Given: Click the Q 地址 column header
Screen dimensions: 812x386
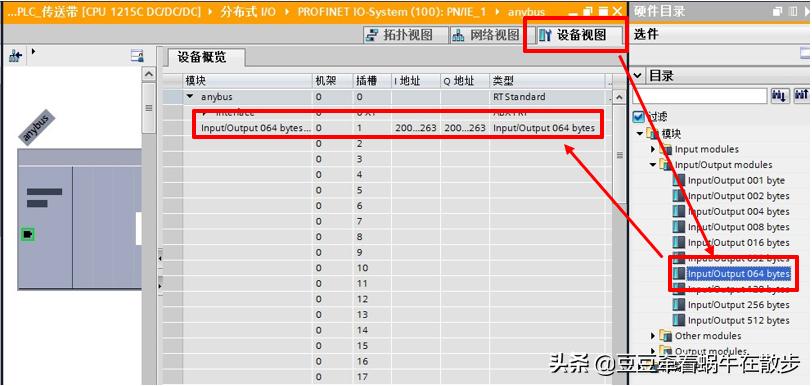Looking at the screenshot, I should point(465,81).
